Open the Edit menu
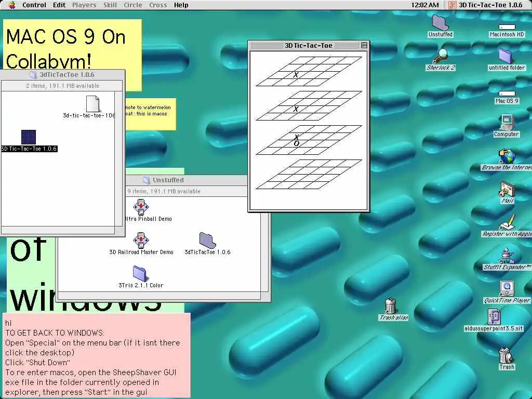 click(59, 5)
